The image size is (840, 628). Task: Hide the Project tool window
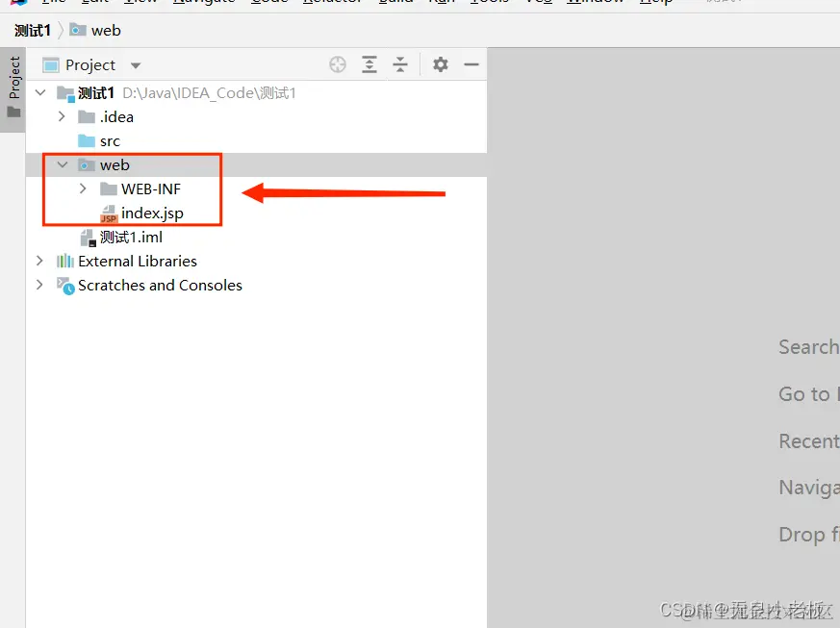pos(471,64)
